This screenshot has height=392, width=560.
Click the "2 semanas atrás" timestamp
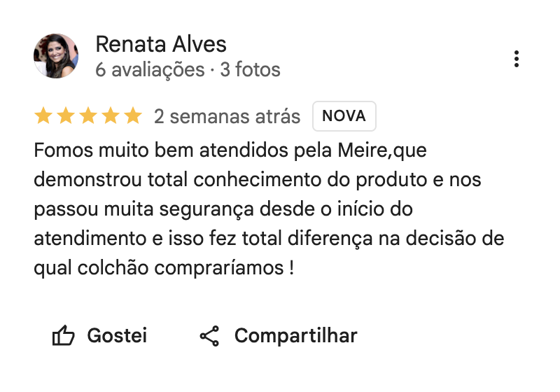(227, 116)
